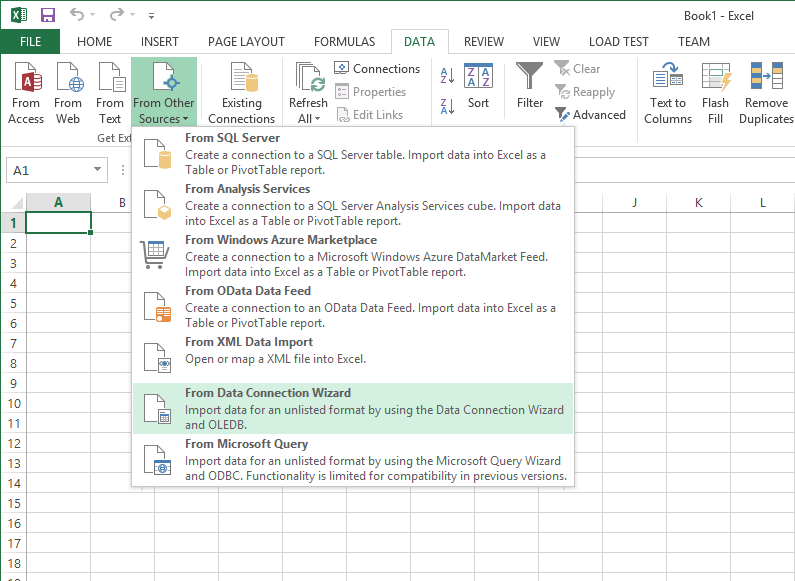
Task: Select column L header
Action: (x=763, y=203)
